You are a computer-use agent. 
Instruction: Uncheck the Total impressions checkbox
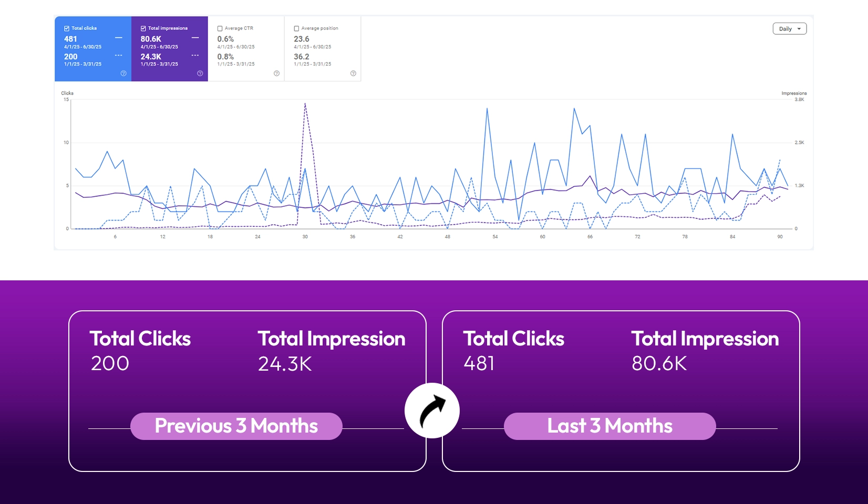pos(143,28)
